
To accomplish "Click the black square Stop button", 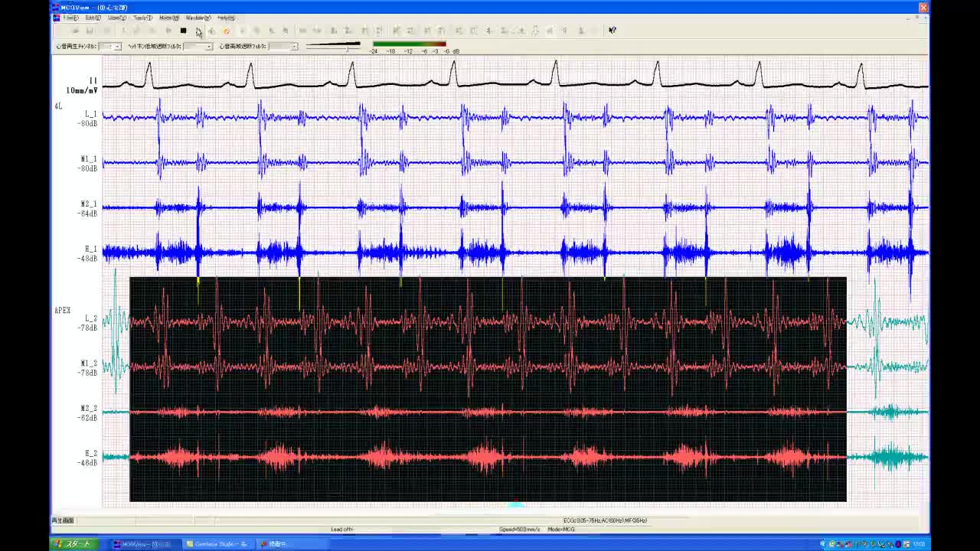I will [183, 31].
